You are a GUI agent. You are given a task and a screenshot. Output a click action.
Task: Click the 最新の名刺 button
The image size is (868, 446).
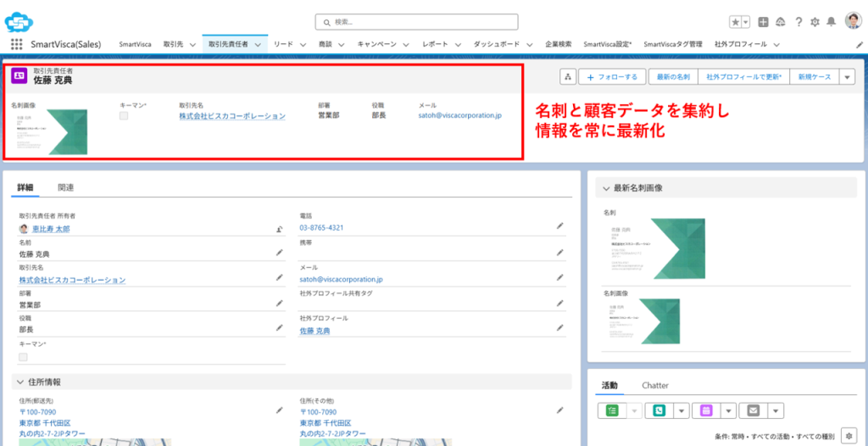(x=673, y=77)
